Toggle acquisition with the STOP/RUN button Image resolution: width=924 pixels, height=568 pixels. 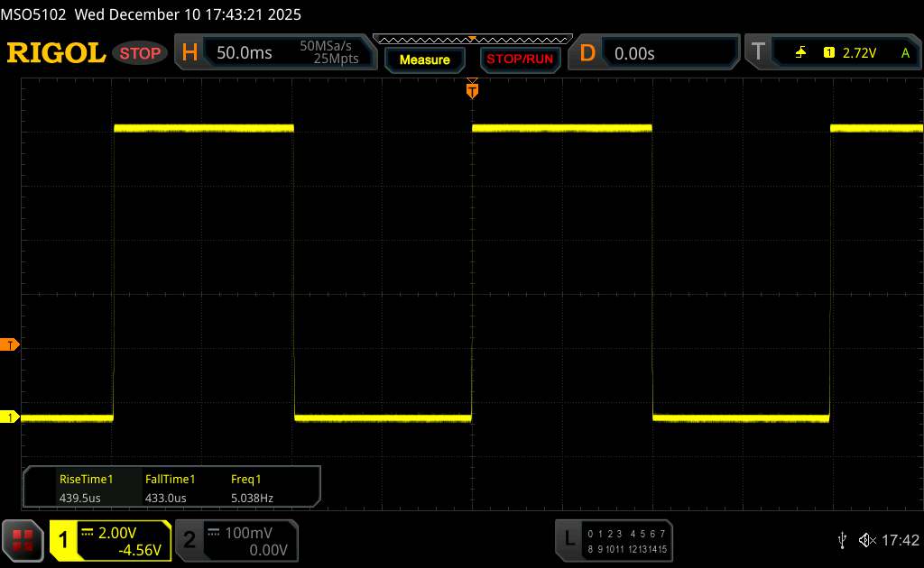(x=518, y=60)
